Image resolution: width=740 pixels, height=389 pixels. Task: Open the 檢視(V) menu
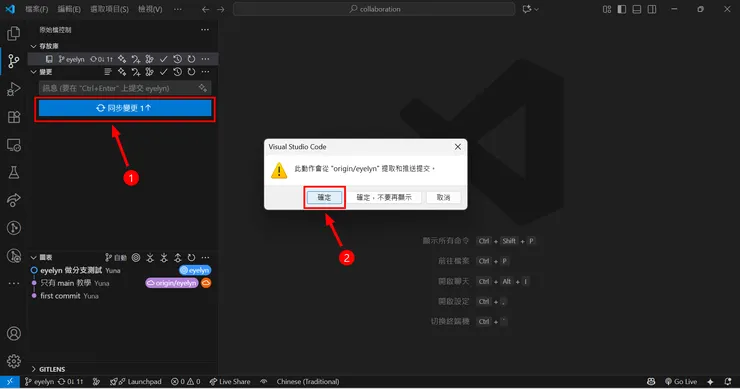[x=150, y=9]
